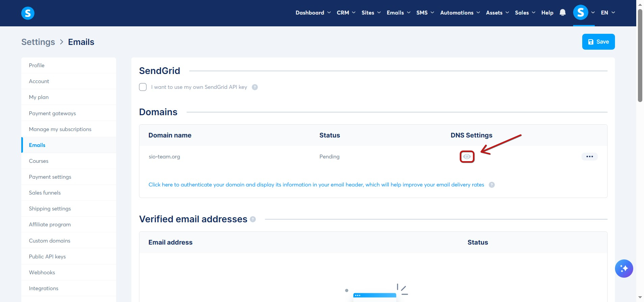The width and height of the screenshot is (644, 302).
Task: Open Shipping settings
Action: pos(69,208)
